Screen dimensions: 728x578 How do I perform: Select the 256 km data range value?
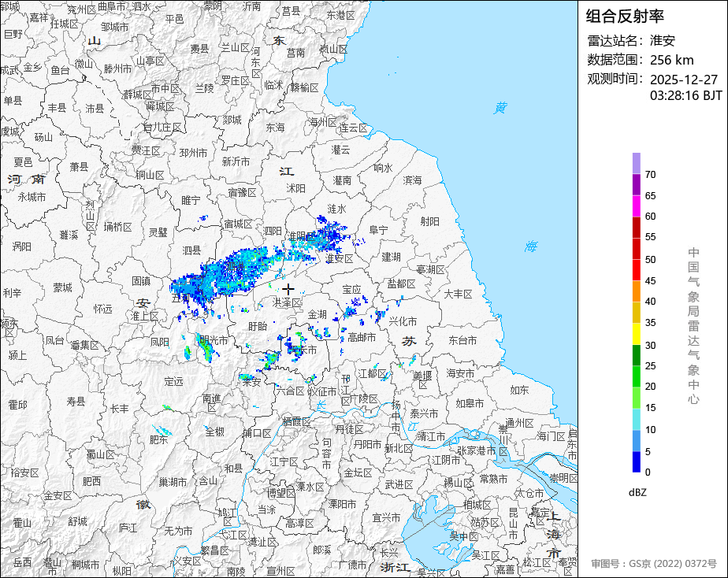(x=672, y=60)
